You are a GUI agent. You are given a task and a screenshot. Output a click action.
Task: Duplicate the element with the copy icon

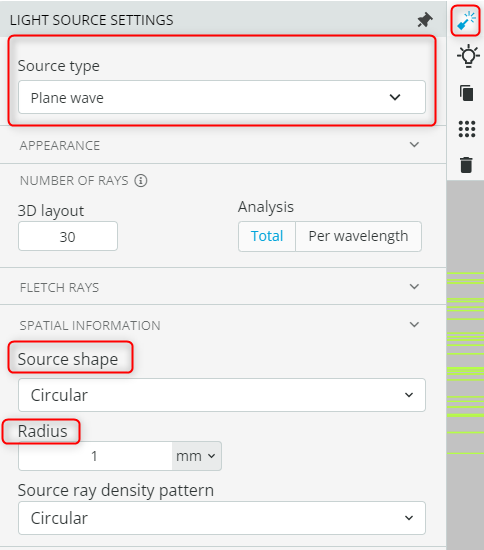pos(467,93)
